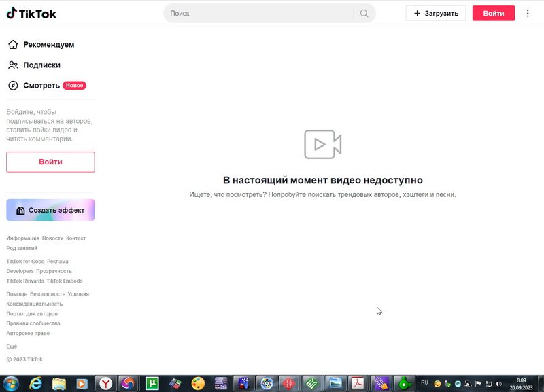Image resolution: width=544 pixels, height=392 pixels.
Task: Click the RU language indicator
Action: (x=424, y=382)
